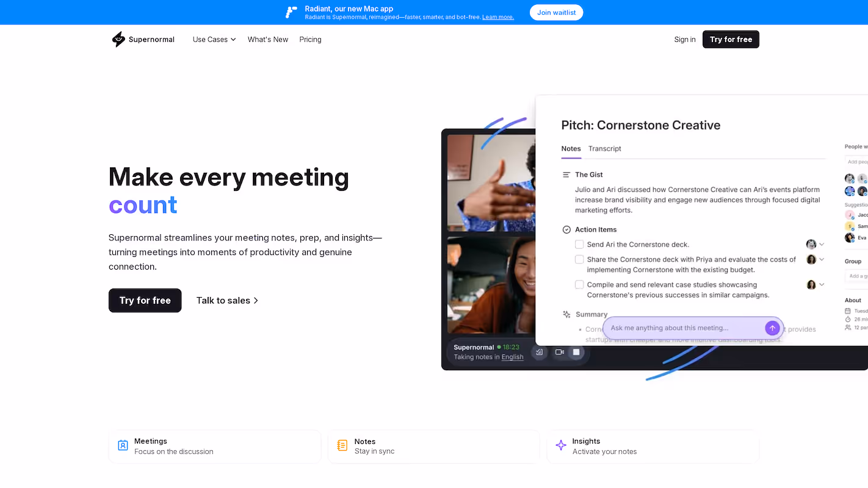
Task: Open the What's New page
Action: coord(268,39)
